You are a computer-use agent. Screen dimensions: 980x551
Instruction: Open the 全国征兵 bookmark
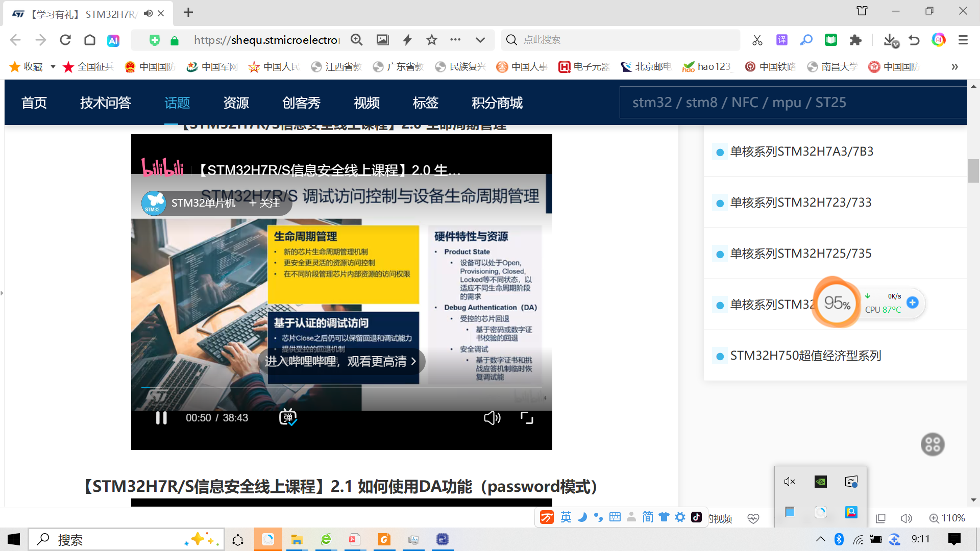[x=88, y=67]
